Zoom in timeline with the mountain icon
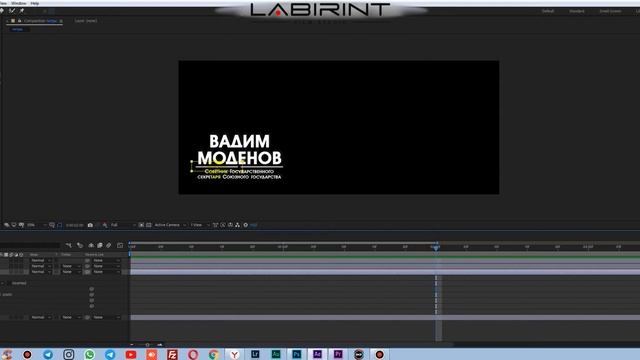 (160, 345)
